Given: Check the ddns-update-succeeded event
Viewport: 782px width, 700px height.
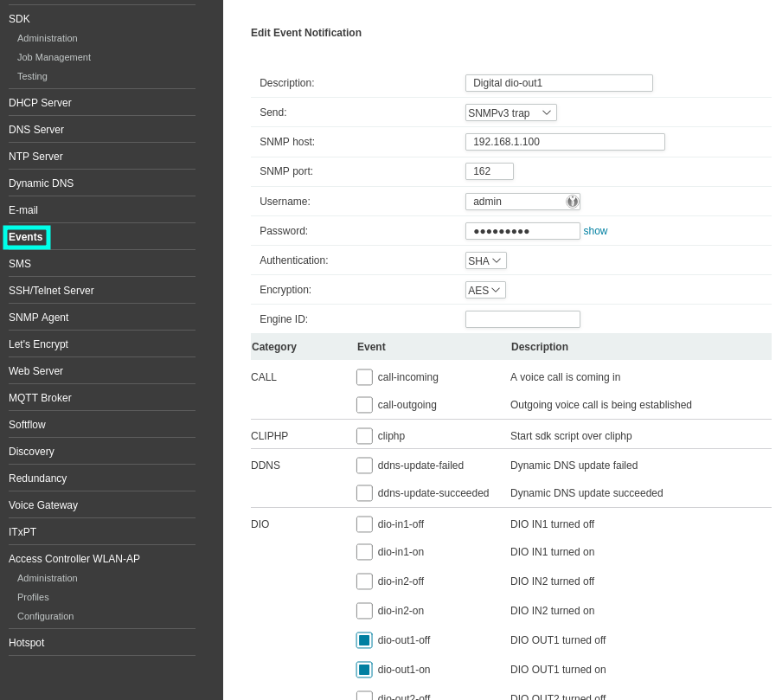Looking at the screenshot, I should 364,493.
